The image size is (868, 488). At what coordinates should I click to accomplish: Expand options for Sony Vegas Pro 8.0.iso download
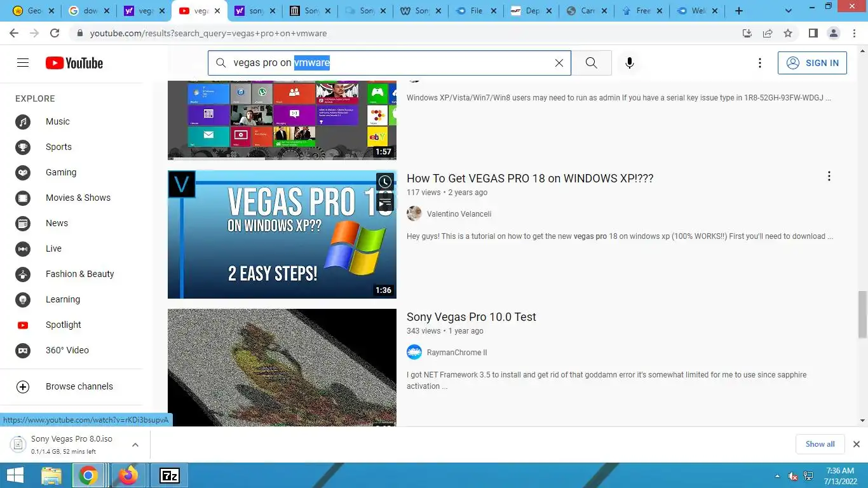point(135,445)
